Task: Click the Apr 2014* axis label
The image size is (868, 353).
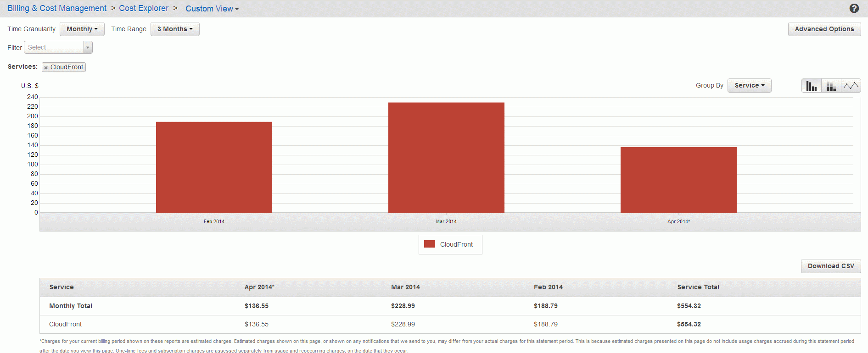Action: pyautogui.click(x=678, y=221)
